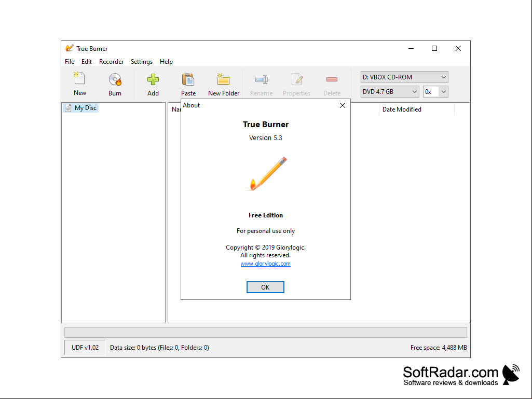Viewport: 532px width, 399px height.
Task: Open the Recorder menu
Action: (111, 62)
